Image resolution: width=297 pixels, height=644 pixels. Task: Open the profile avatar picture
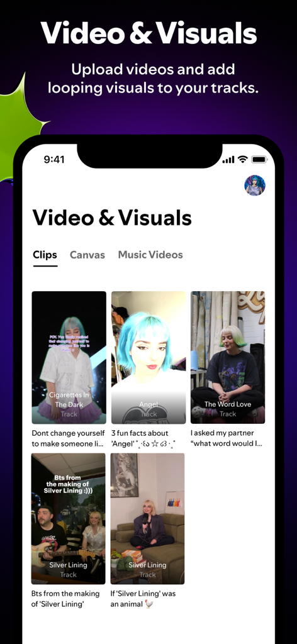pos(255,186)
